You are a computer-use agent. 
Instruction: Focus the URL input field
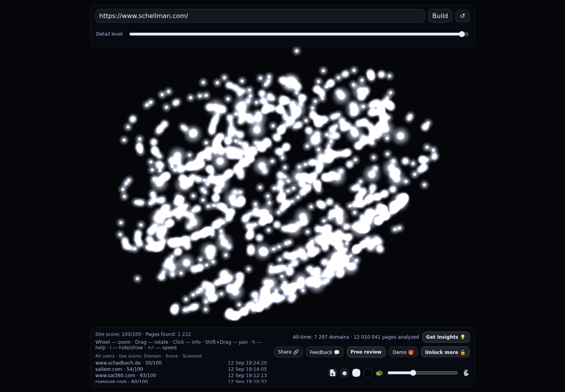260,16
